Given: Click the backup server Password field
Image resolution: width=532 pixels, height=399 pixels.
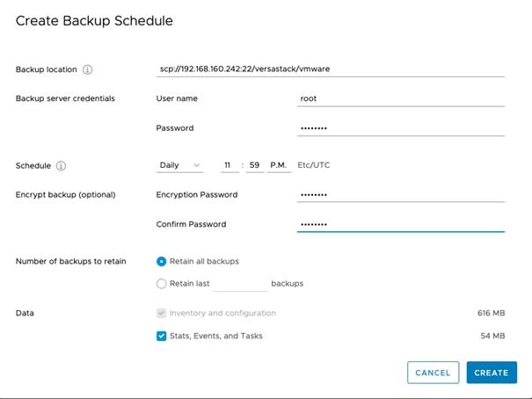Looking at the screenshot, I should click(401, 128).
